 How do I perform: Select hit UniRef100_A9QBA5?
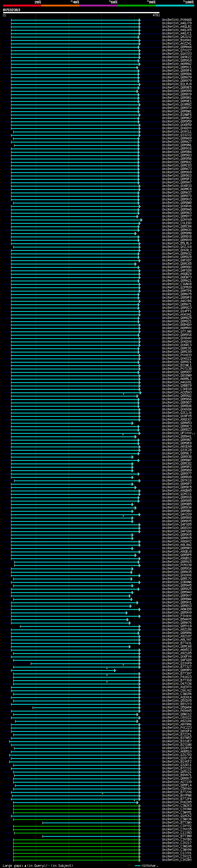click(177, 491)
